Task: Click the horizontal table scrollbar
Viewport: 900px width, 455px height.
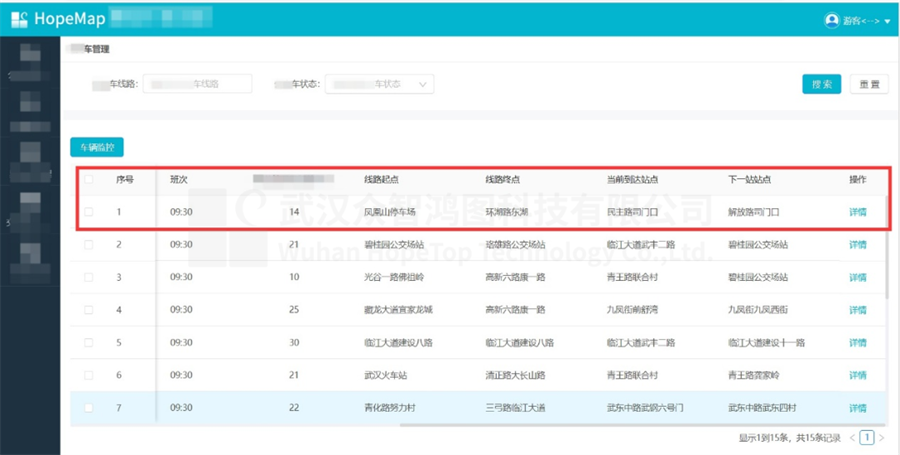Action: point(642,425)
